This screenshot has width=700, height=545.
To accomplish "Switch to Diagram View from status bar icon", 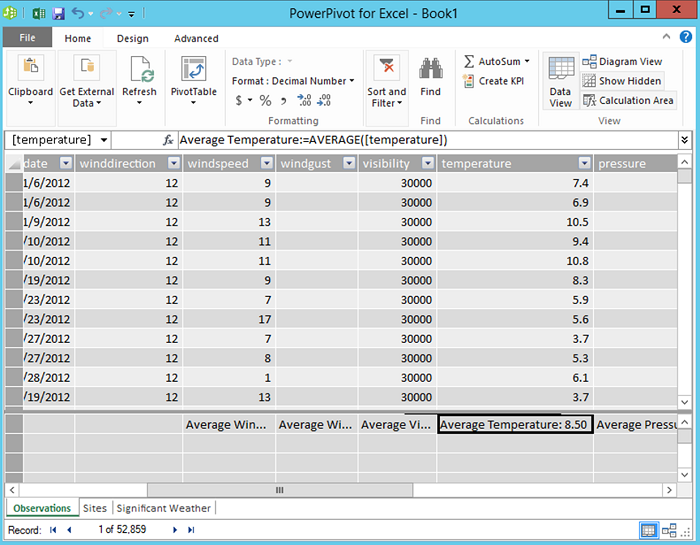I will [x=669, y=530].
